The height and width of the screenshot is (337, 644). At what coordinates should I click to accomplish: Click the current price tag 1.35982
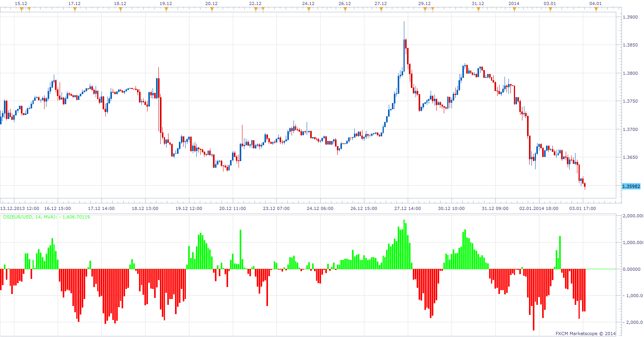pos(631,186)
